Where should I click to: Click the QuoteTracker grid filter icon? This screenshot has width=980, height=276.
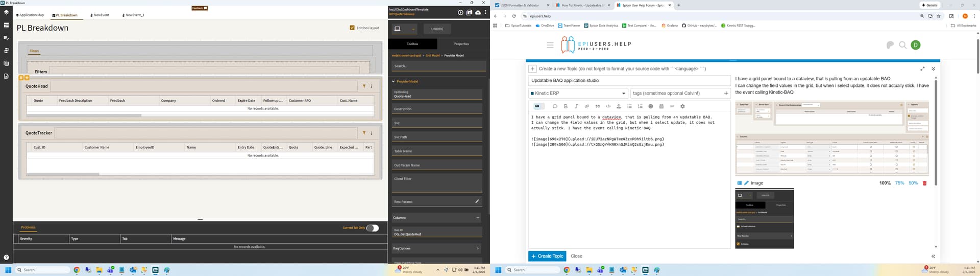[x=364, y=133]
